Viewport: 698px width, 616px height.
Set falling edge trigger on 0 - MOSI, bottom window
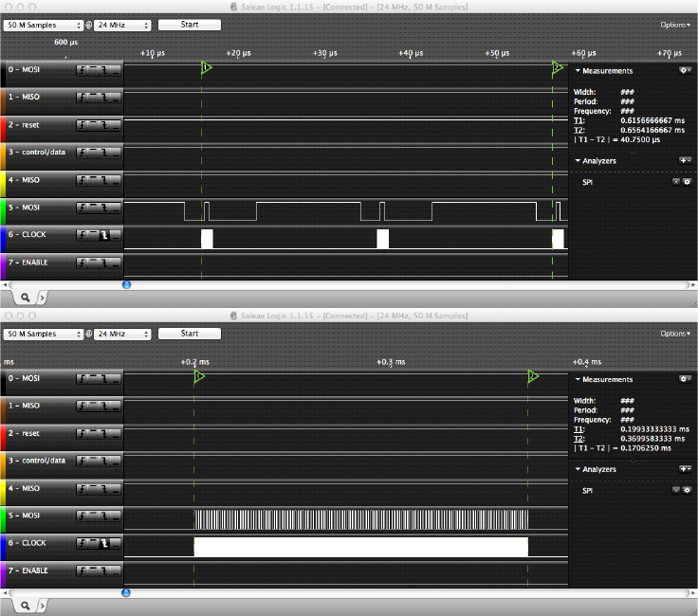tap(104, 379)
